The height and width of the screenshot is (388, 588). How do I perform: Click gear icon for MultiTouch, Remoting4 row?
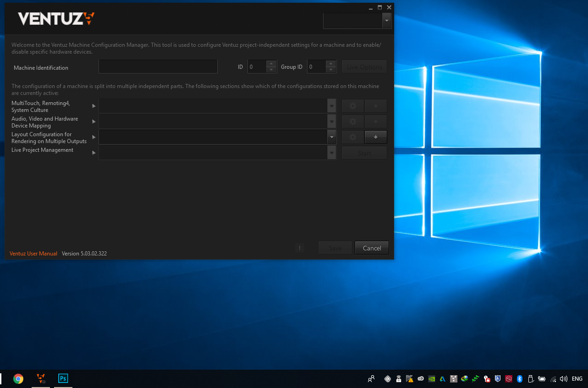point(352,106)
